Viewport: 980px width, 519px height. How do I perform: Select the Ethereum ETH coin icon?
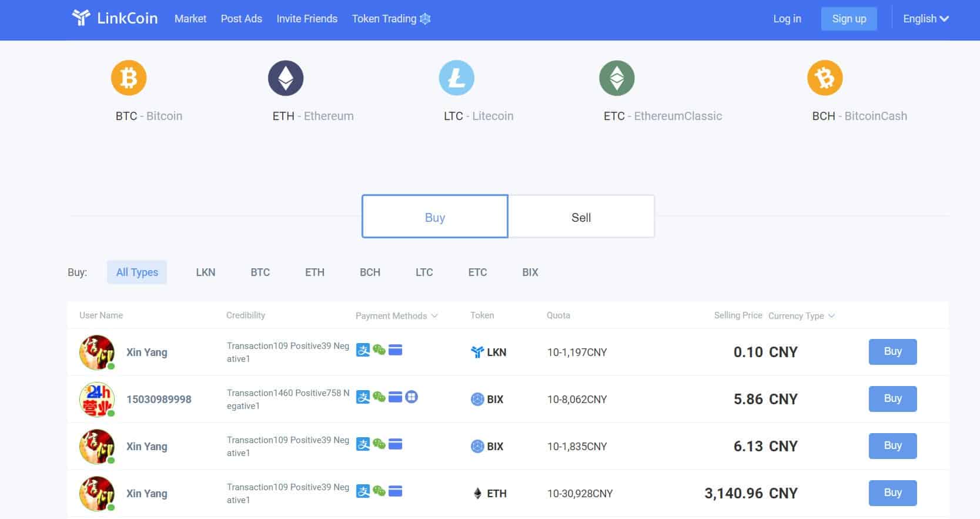(286, 78)
